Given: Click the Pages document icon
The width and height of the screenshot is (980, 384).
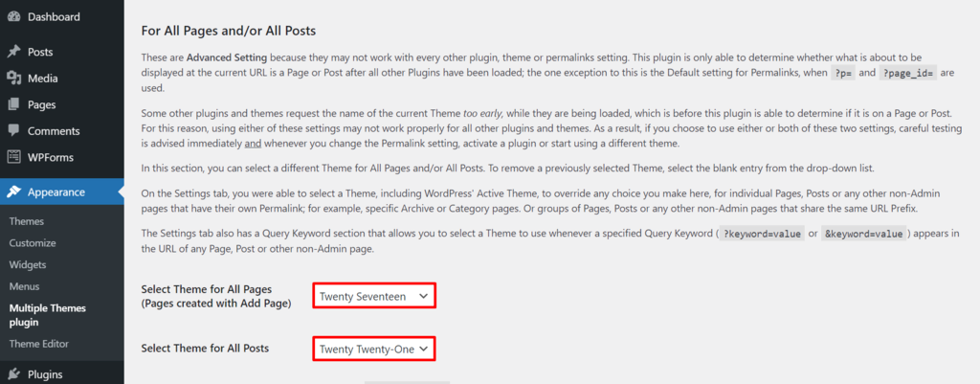Looking at the screenshot, I should (13, 104).
